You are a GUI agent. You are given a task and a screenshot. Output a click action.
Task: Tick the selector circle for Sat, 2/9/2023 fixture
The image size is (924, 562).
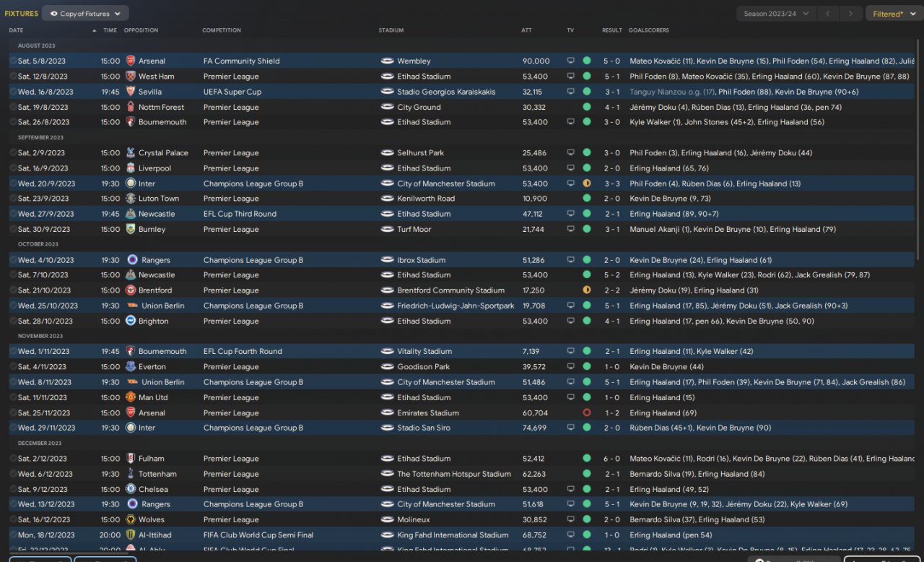click(13, 152)
